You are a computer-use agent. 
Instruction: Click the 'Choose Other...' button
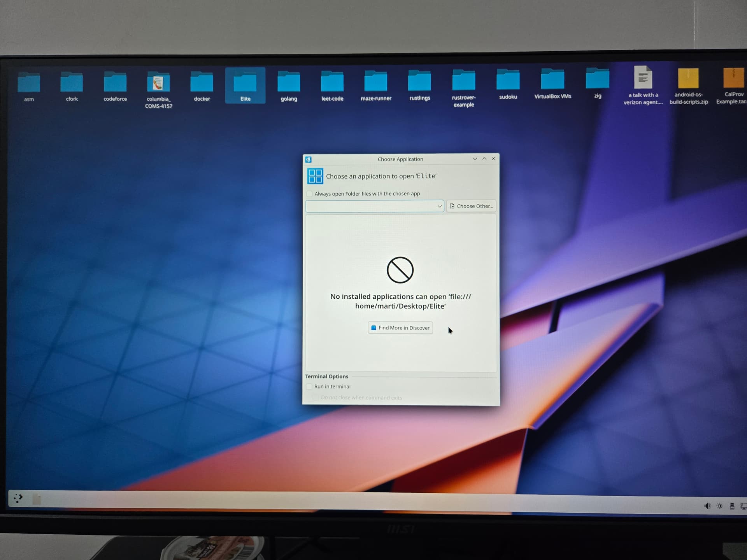point(471,206)
